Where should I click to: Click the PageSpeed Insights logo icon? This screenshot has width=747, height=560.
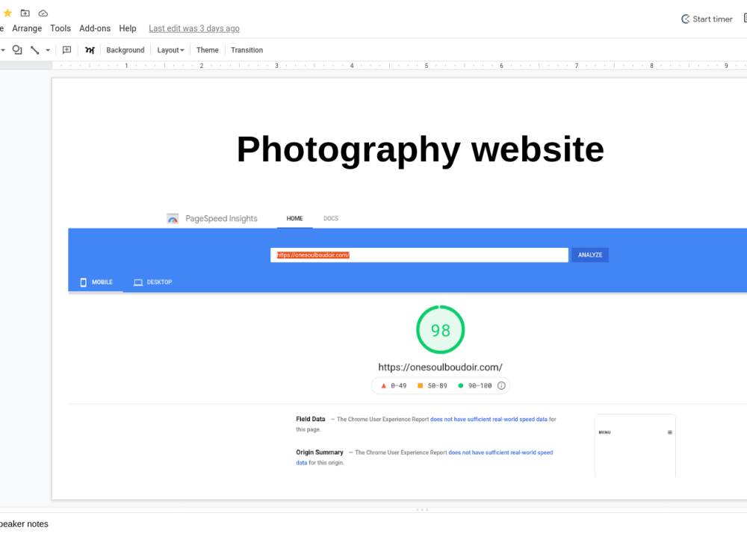pos(173,219)
